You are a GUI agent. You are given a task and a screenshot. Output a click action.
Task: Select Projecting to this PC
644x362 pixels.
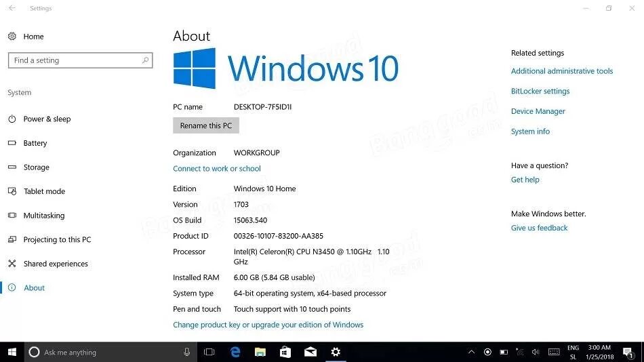click(57, 239)
